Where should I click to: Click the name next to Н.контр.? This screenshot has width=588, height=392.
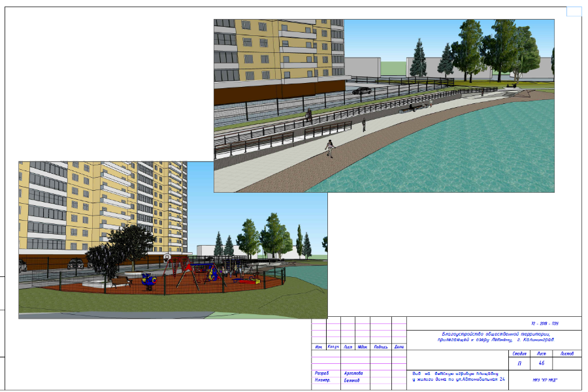coord(352,380)
